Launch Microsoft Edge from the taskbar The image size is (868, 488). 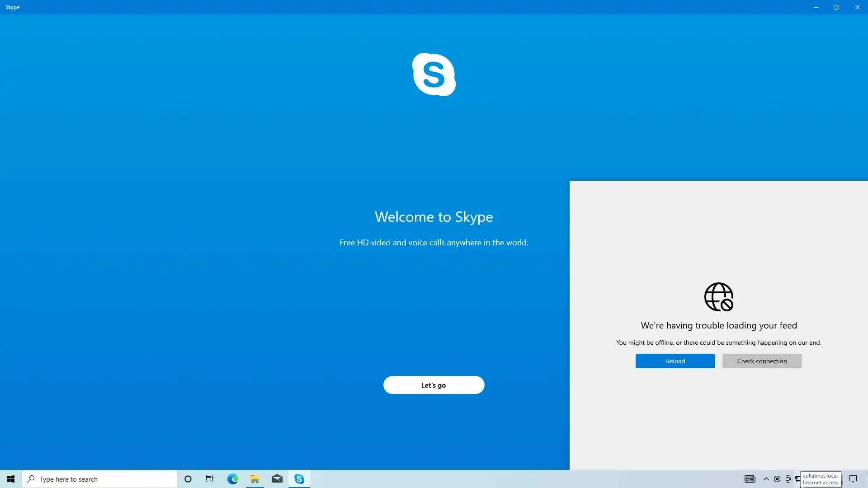tap(232, 479)
